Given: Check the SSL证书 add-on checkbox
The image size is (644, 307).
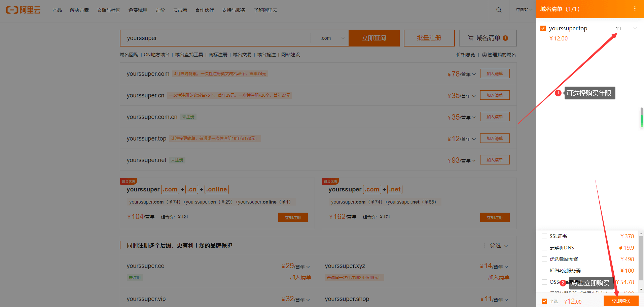Looking at the screenshot, I should [x=544, y=236].
